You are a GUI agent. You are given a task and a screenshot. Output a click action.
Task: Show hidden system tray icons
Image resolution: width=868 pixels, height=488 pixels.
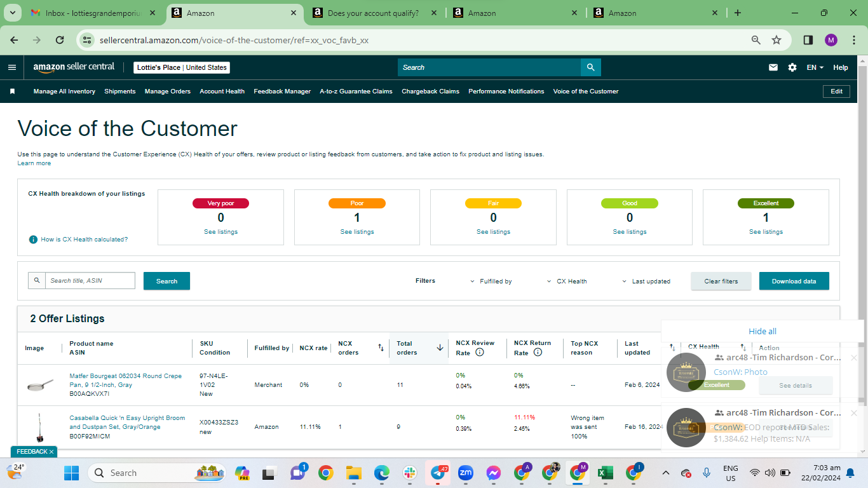pyautogui.click(x=665, y=473)
